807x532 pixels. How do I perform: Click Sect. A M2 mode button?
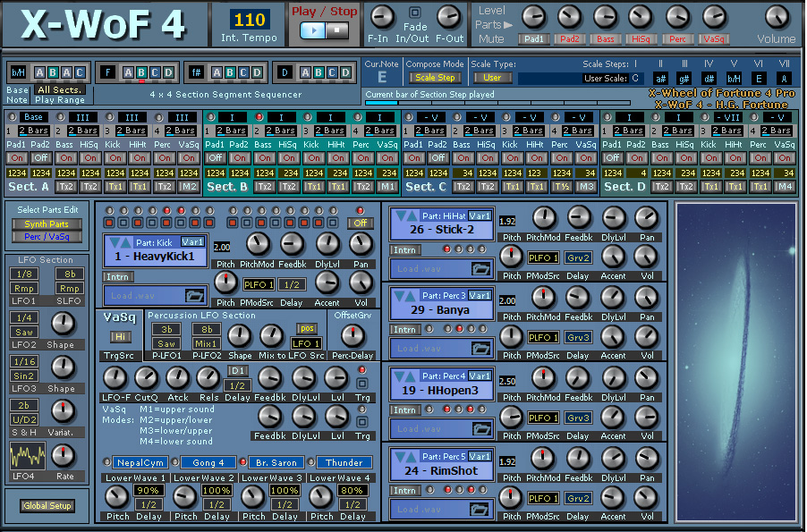[x=189, y=187]
